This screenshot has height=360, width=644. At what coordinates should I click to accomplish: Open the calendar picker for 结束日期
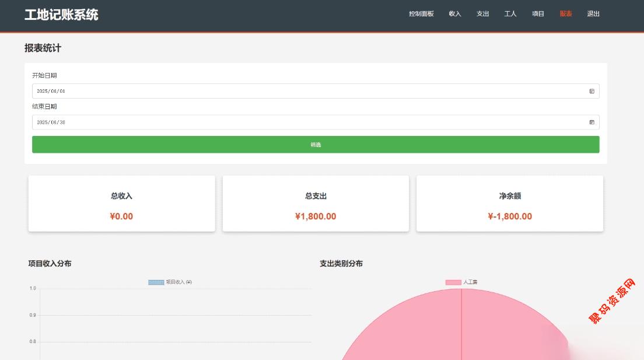click(x=591, y=122)
